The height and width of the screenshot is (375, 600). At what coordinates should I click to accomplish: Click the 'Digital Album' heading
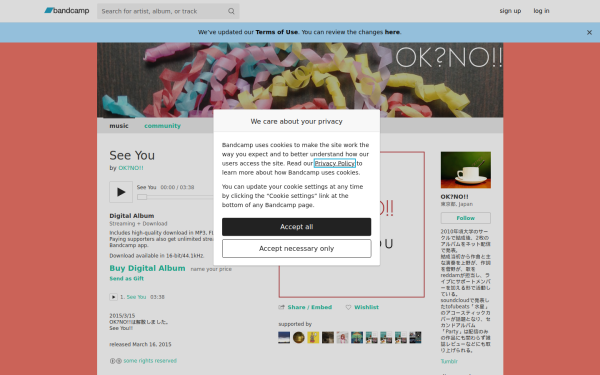132,216
